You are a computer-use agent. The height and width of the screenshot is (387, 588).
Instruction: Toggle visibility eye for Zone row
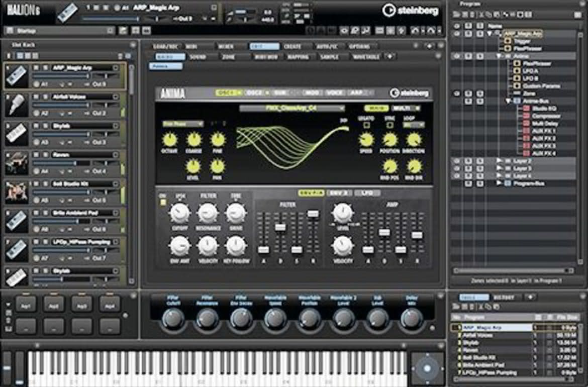tap(457, 93)
